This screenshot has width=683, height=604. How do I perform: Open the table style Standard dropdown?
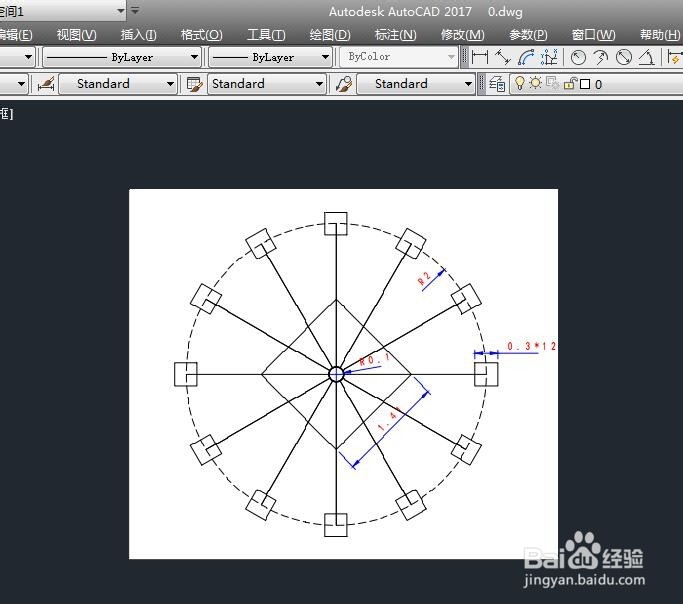pyautogui.click(x=267, y=84)
